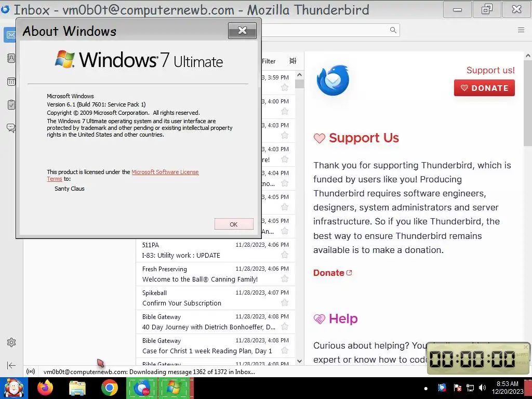532x399 pixels.
Task: Click Reset on the stopwatch widget
Action: pos(522,363)
